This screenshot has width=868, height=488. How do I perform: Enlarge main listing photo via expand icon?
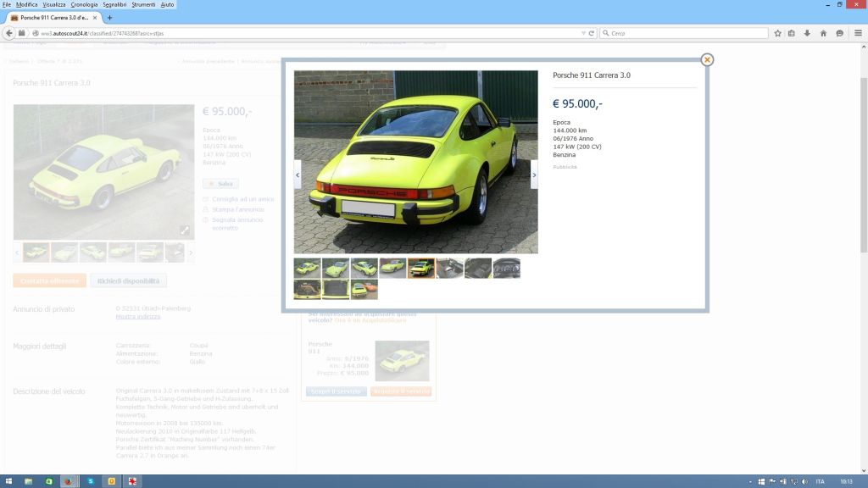click(x=185, y=230)
